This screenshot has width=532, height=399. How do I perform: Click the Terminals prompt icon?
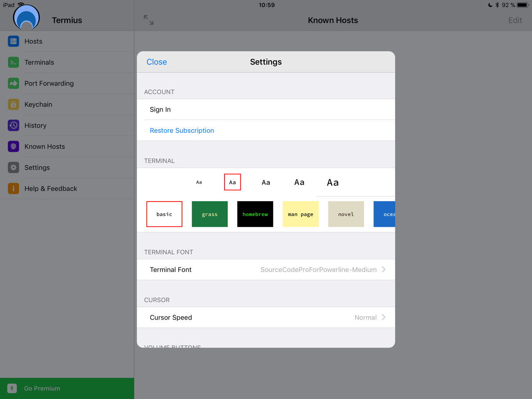[x=13, y=62]
